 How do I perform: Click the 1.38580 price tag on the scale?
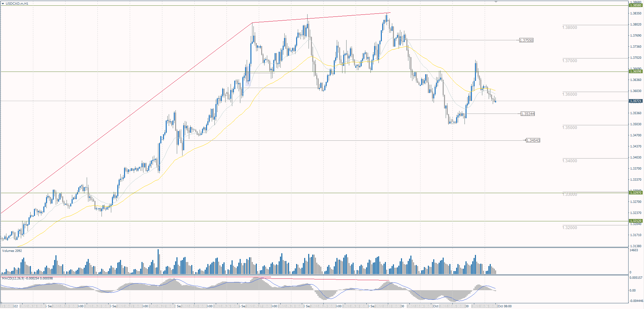(x=636, y=5)
